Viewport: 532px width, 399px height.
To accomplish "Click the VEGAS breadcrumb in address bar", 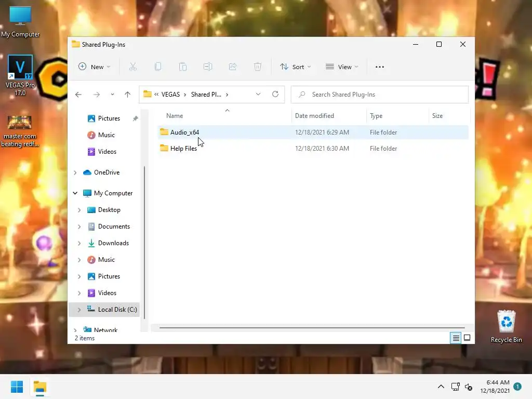I will (x=170, y=95).
